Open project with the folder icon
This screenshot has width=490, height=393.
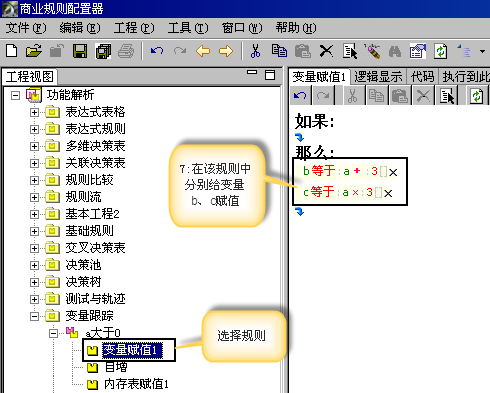(x=34, y=51)
